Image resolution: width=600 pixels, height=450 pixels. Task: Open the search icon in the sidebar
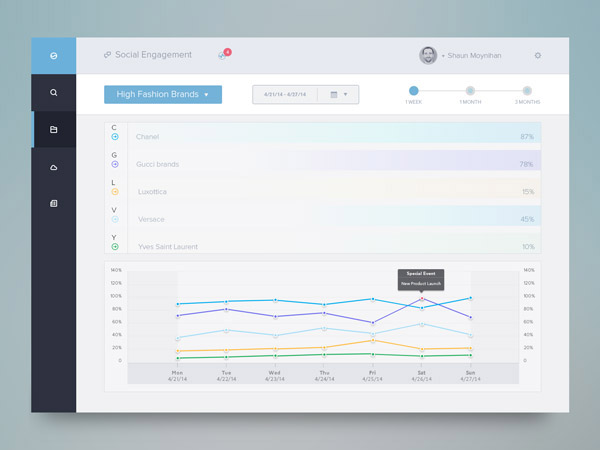point(54,93)
